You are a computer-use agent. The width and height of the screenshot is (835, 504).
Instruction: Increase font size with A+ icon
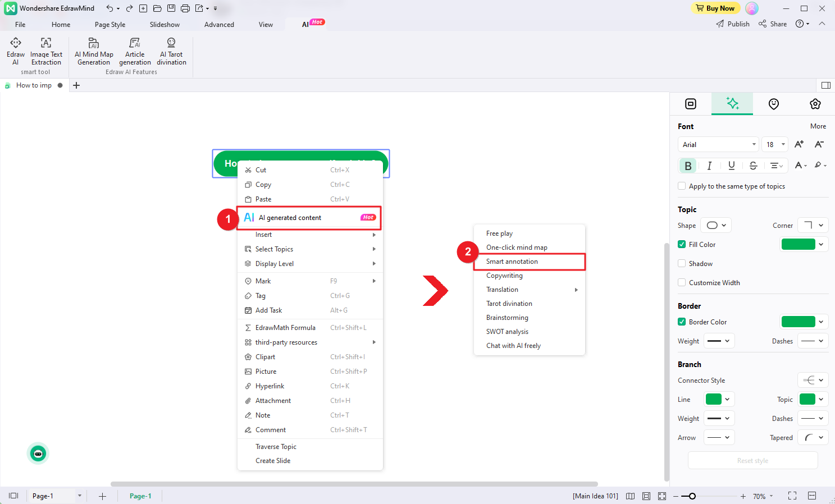click(x=799, y=144)
